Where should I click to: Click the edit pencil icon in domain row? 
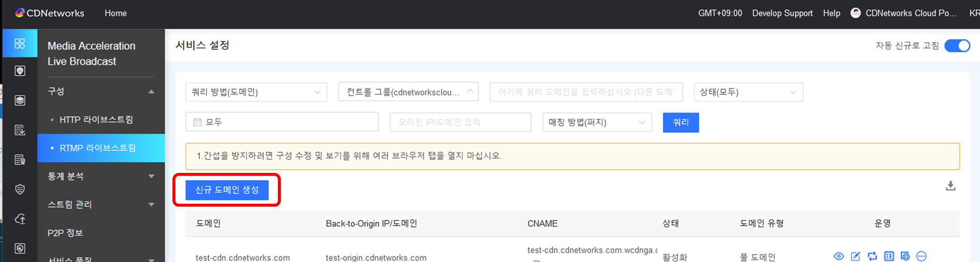click(856, 256)
